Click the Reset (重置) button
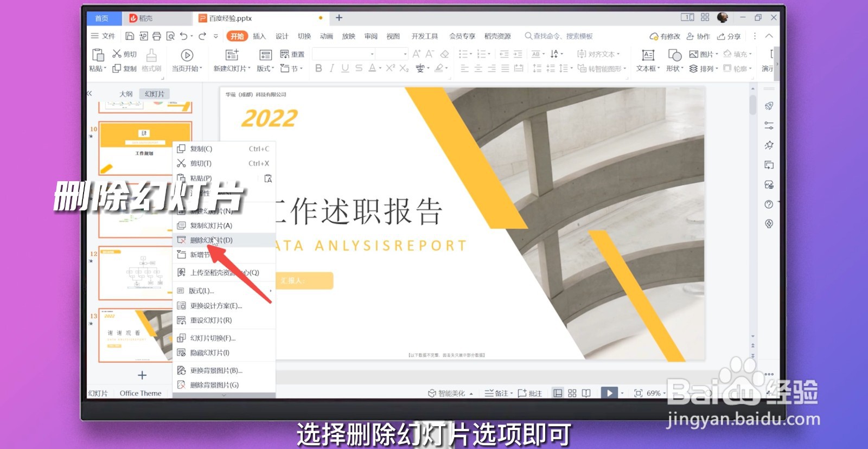This screenshot has width=868, height=449. coord(292,54)
